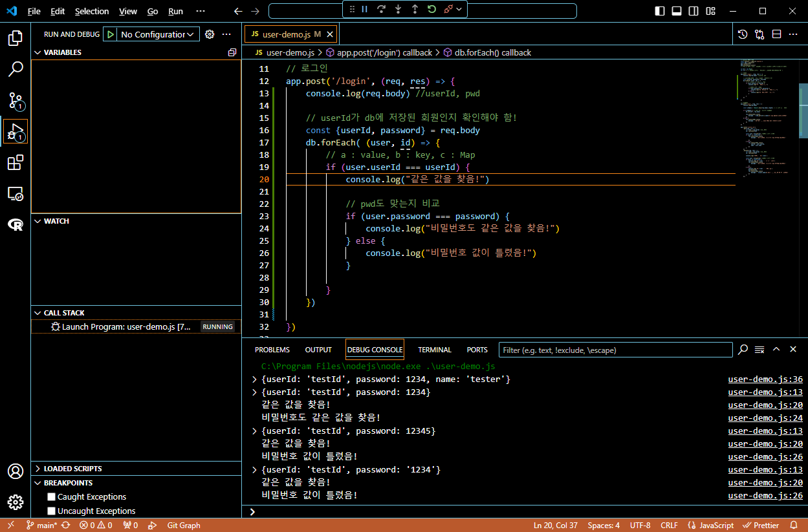808x532 pixels.
Task: Expand the console object with password 12345
Action: pos(254,431)
